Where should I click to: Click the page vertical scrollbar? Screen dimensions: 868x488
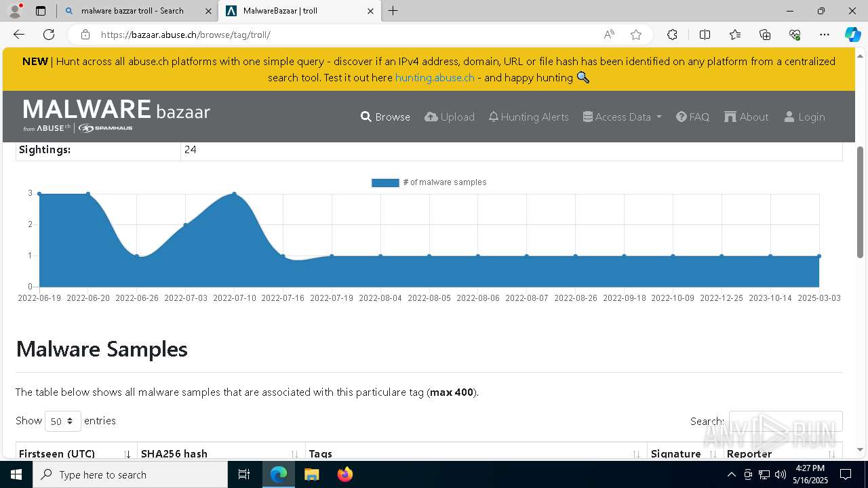(861, 202)
